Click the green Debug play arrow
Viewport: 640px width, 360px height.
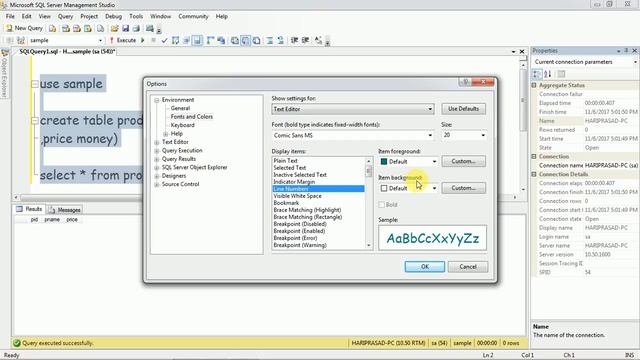(142, 40)
